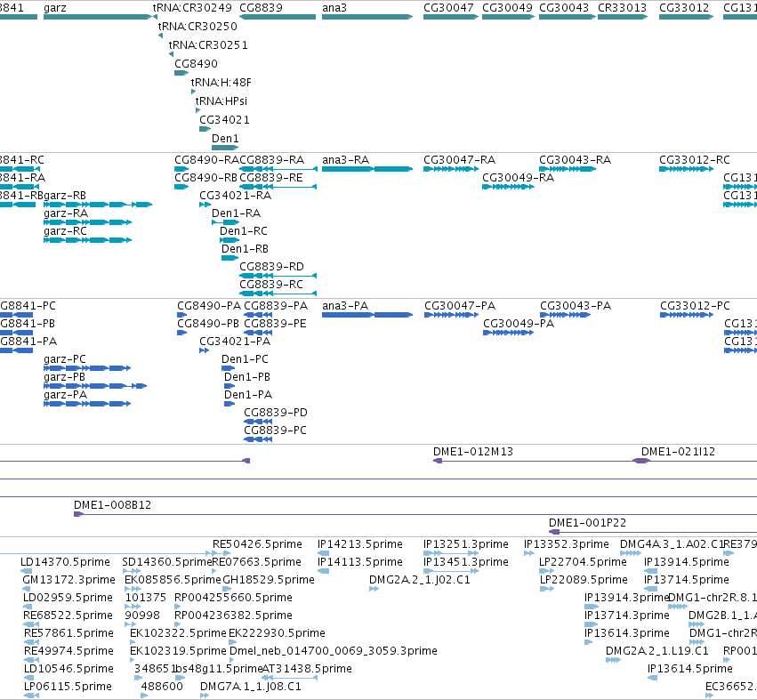Select the DMG2A.2_1.J02.C1 feature
The width and height of the screenshot is (757, 700).
pos(374,589)
